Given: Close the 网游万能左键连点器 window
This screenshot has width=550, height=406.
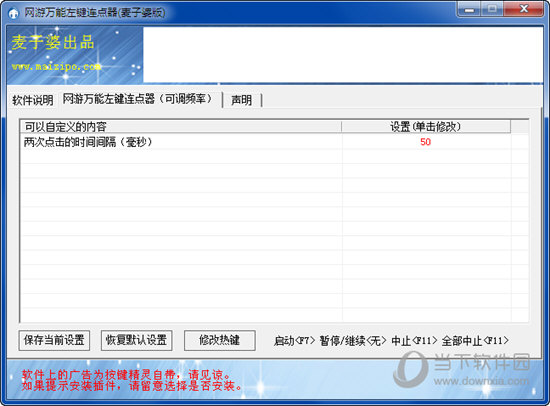Looking at the screenshot, I should click(x=524, y=9).
